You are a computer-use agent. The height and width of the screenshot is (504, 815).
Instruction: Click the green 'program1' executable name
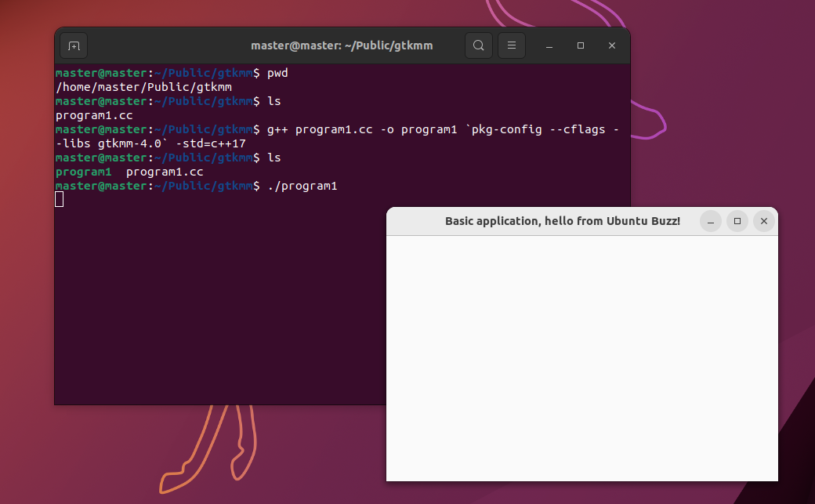pyautogui.click(x=84, y=172)
